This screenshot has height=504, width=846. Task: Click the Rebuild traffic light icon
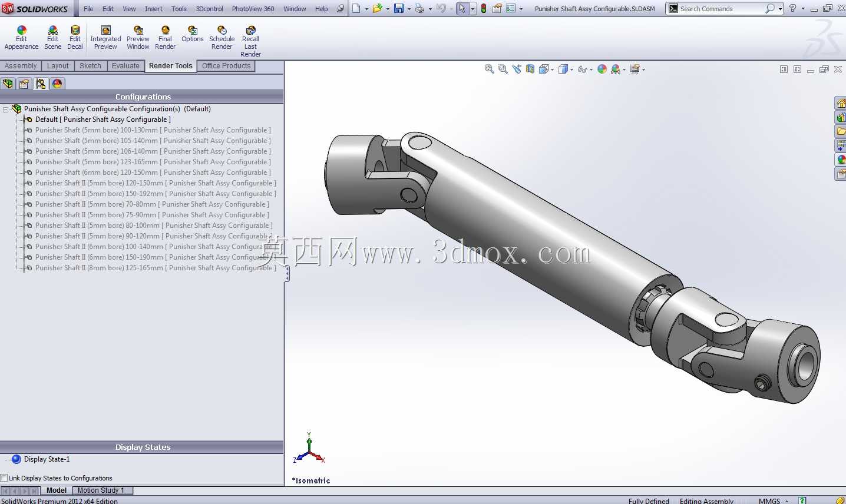click(484, 8)
